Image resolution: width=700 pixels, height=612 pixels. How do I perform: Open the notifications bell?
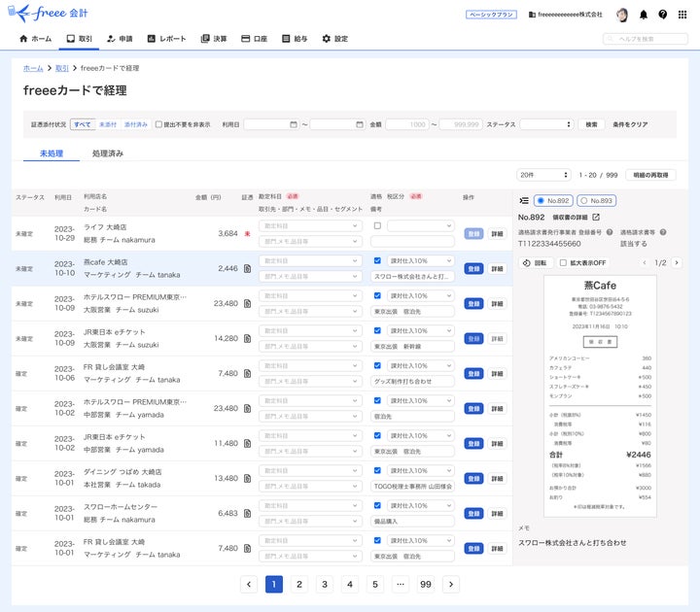(x=644, y=15)
